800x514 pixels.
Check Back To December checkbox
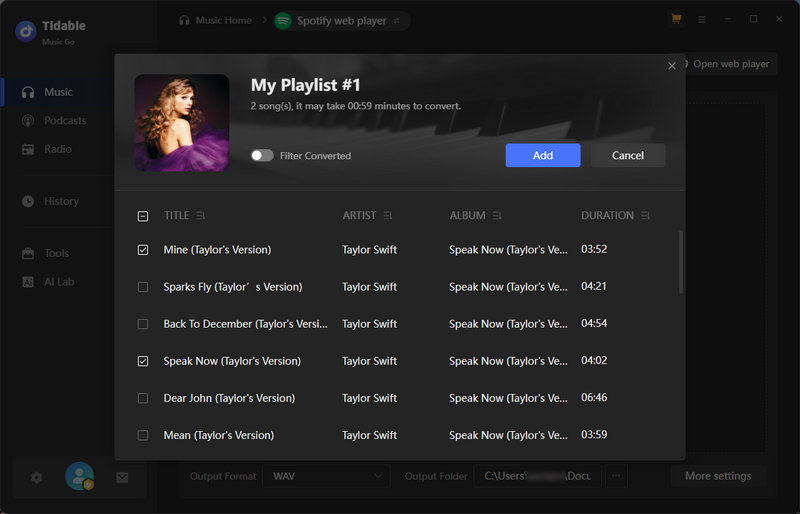[x=143, y=324]
